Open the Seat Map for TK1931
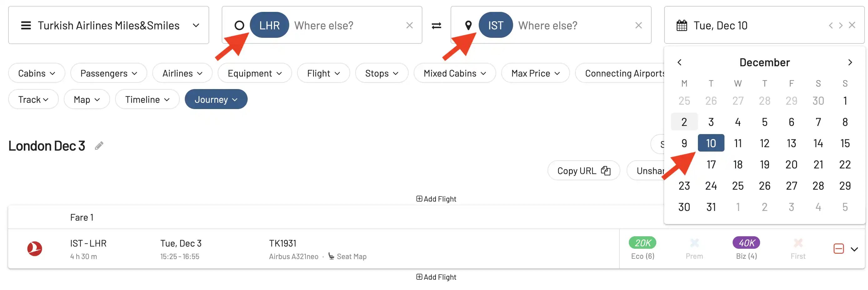 347,257
